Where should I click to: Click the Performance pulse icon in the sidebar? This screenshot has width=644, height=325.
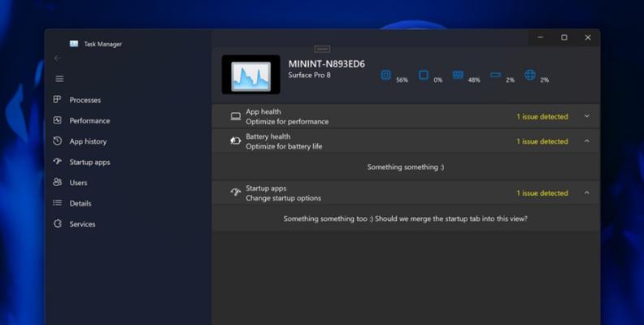[58, 120]
